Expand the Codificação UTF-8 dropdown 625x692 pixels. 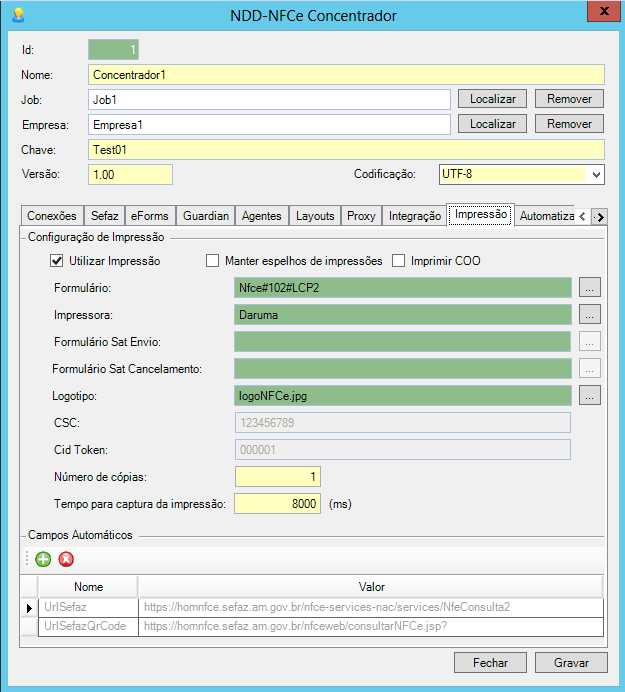click(596, 175)
